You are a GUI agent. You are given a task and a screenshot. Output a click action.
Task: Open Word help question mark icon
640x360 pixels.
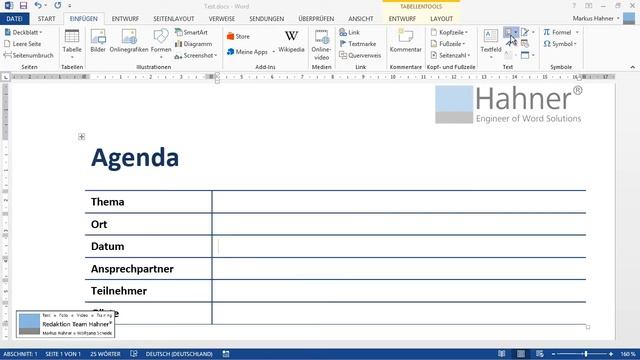pyautogui.click(x=574, y=6)
